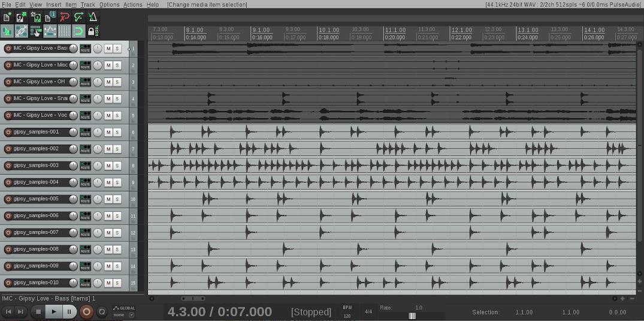Click timeline marker 13.1.00

(528, 30)
